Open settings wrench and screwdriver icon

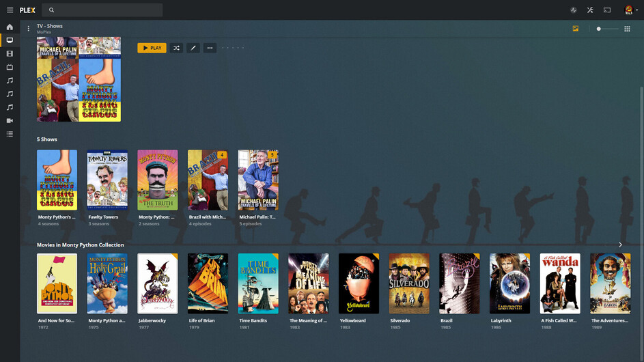tap(590, 10)
